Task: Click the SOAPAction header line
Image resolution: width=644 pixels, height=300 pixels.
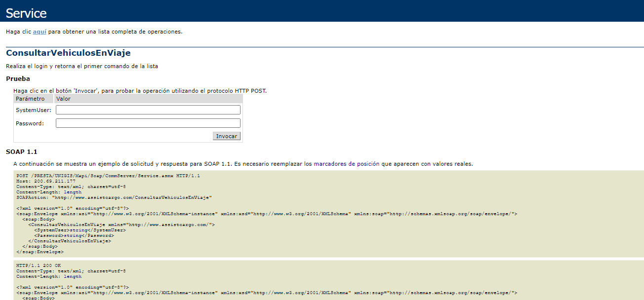Action: coord(114,197)
